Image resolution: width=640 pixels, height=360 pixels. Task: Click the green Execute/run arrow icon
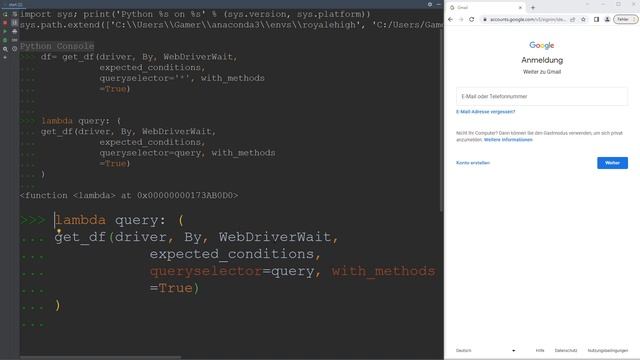click(x=5, y=31)
